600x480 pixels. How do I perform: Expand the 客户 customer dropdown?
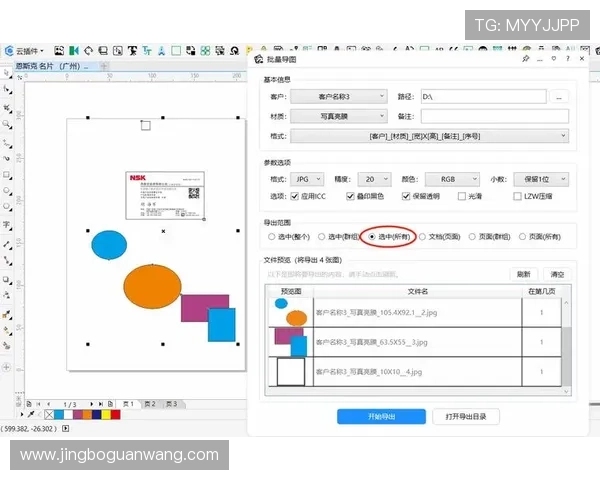tap(338, 96)
